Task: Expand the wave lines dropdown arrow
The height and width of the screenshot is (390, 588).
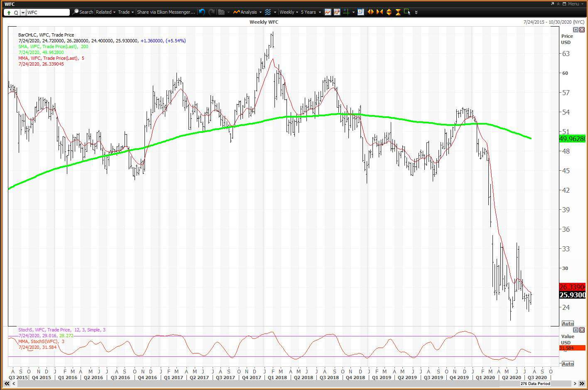Action: coord(275,12)
